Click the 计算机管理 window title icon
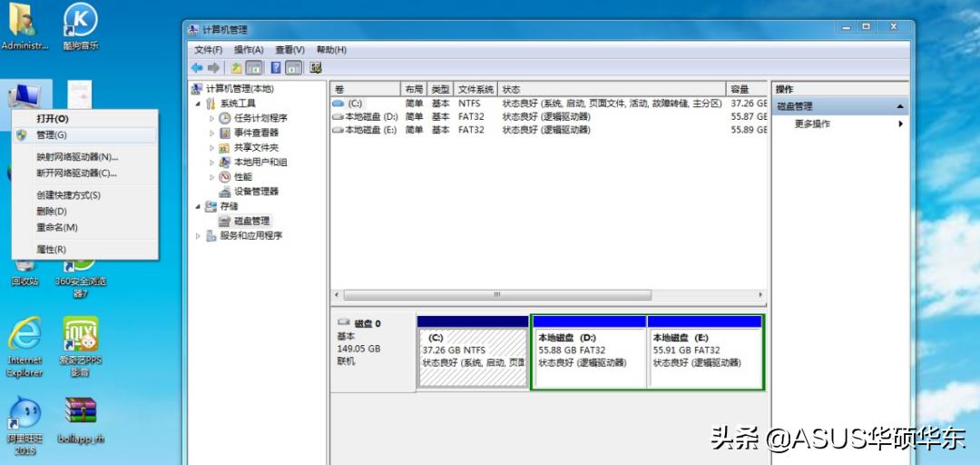The image size is (980, 465). click(193, 29)
